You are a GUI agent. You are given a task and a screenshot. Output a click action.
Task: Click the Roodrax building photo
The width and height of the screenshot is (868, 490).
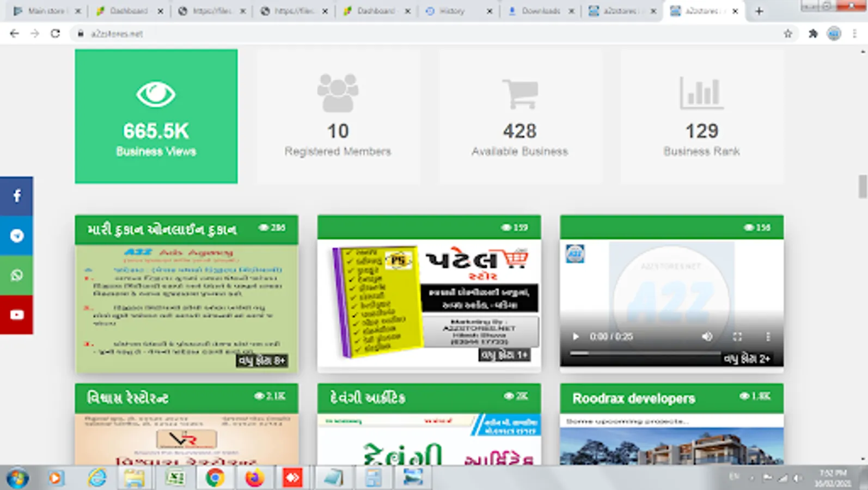coord(672,446)
